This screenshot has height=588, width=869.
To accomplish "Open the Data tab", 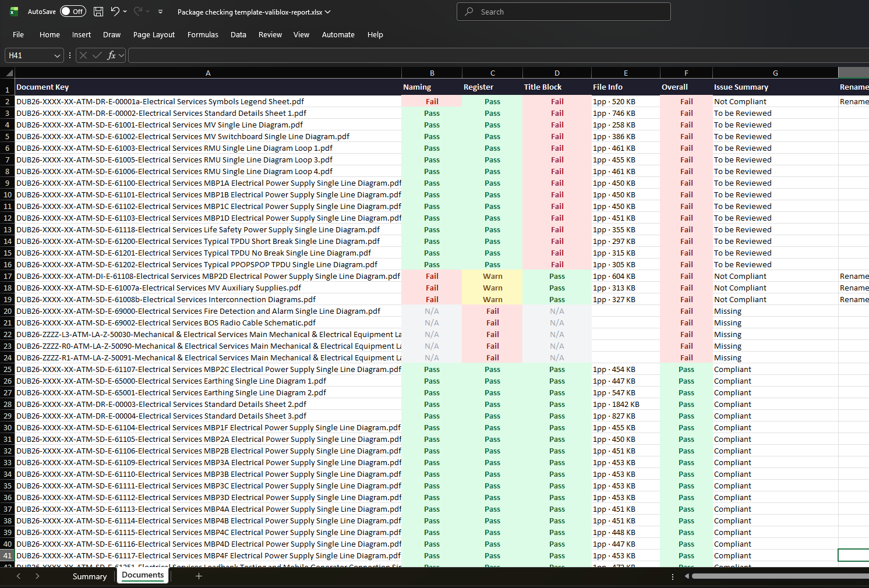I will pyautogui.click(x=238, y=35).
